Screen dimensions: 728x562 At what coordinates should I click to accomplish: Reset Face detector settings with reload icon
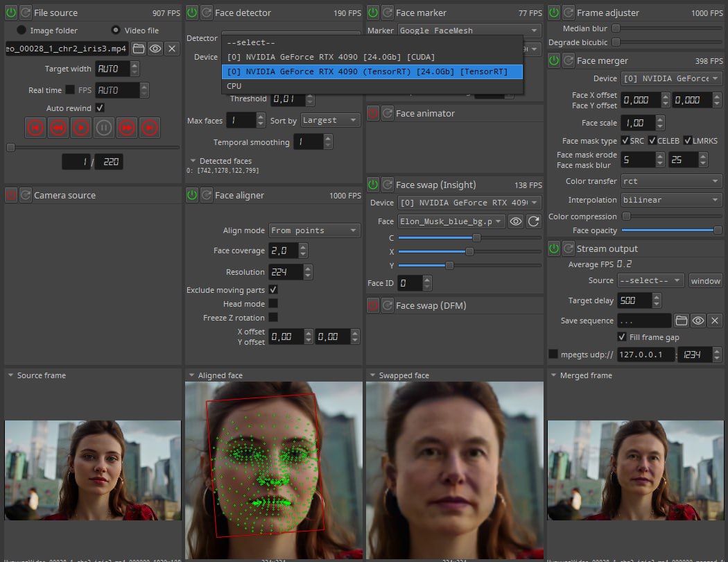(207, 12)
